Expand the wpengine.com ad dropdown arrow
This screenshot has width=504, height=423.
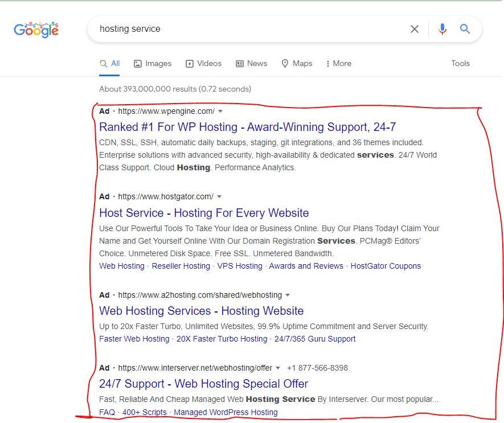pyautogui.click(x=220, y=111)
